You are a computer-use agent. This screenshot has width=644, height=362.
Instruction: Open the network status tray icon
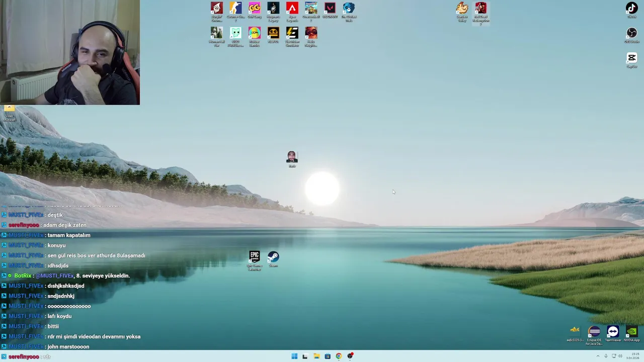pos(614,356)
